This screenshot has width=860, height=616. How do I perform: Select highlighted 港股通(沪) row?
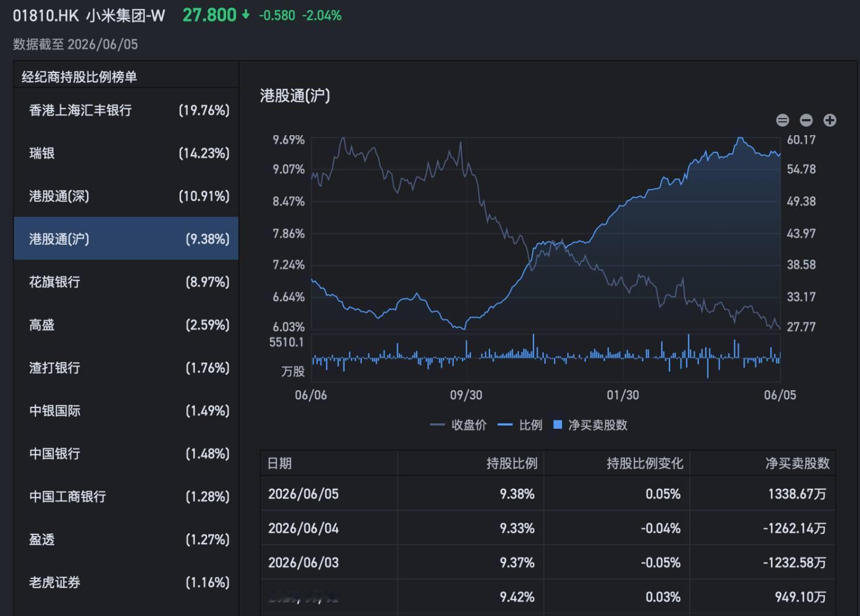[x=126, y=238]
